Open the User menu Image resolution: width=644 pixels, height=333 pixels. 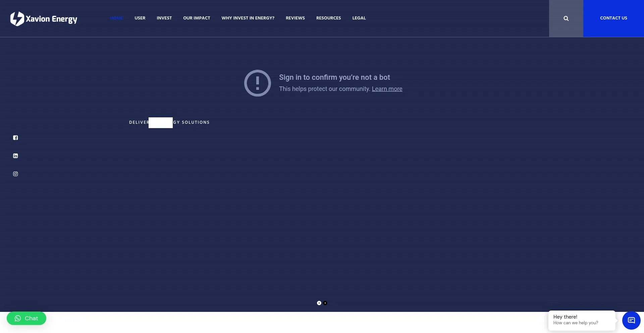pyautogui.click(x=140, y=18)
